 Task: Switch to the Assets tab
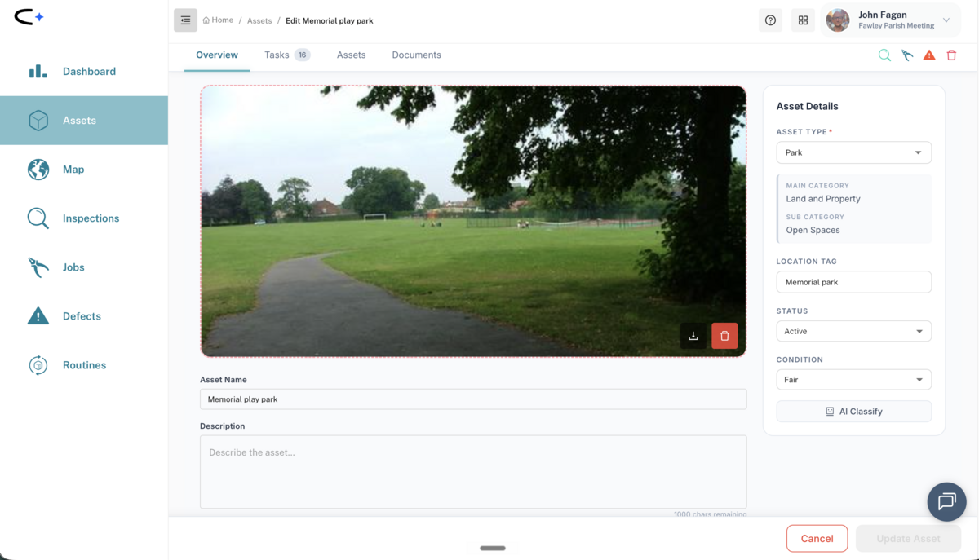[351, 55]
